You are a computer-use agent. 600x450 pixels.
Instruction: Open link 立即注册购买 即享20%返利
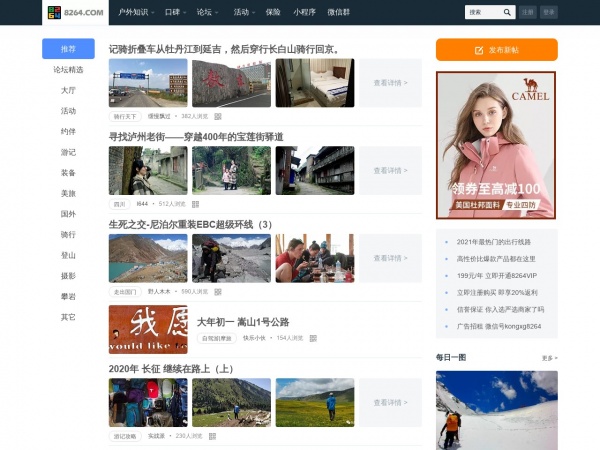(x=497, y=292)
